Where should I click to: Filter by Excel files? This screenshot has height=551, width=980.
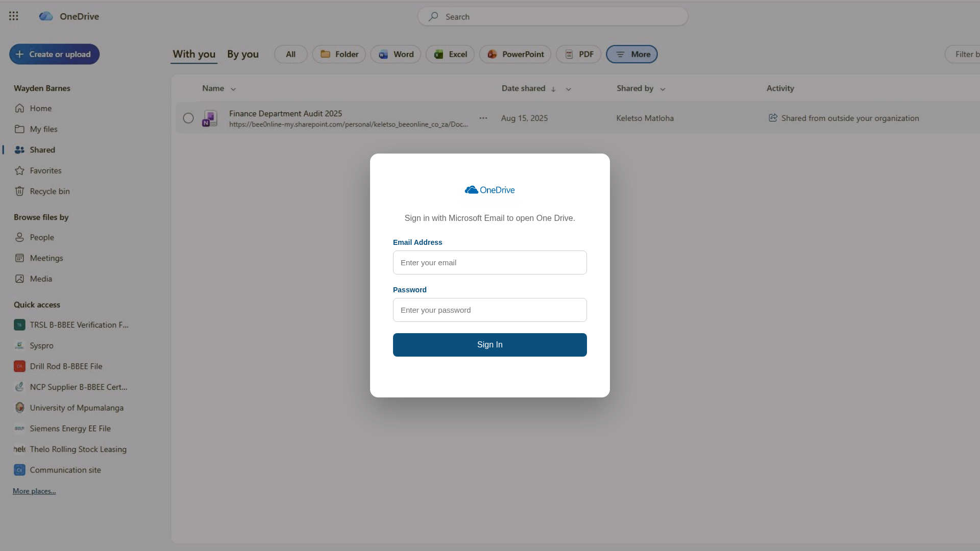tap(450, 54)
